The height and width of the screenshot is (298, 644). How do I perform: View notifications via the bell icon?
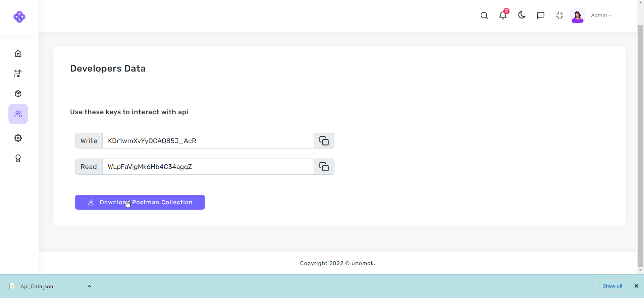503,15
